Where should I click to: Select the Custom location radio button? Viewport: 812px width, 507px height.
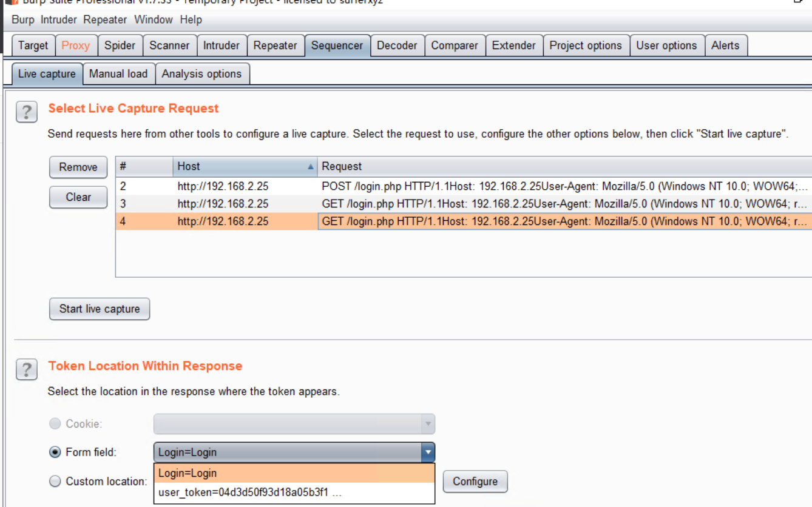coord(55,482)
